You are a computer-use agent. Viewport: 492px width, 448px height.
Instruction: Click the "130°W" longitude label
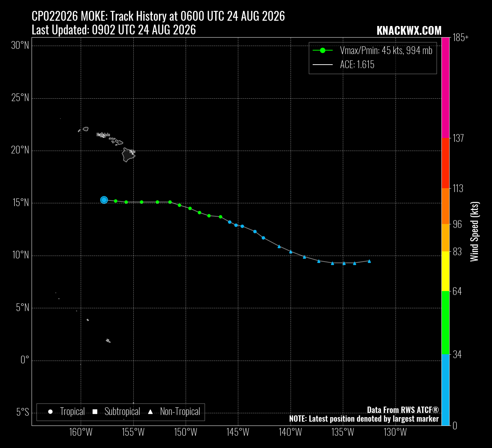click(x=395, y=432)
